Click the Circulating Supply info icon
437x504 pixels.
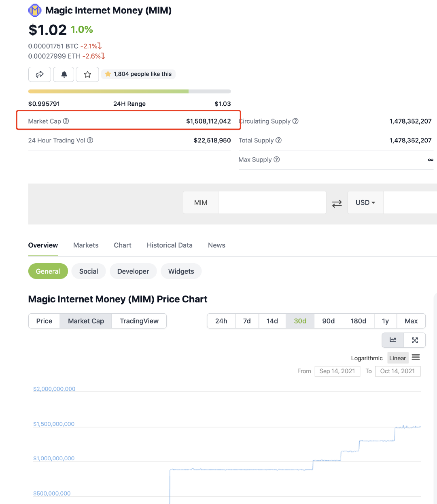[x=295, y=121]
